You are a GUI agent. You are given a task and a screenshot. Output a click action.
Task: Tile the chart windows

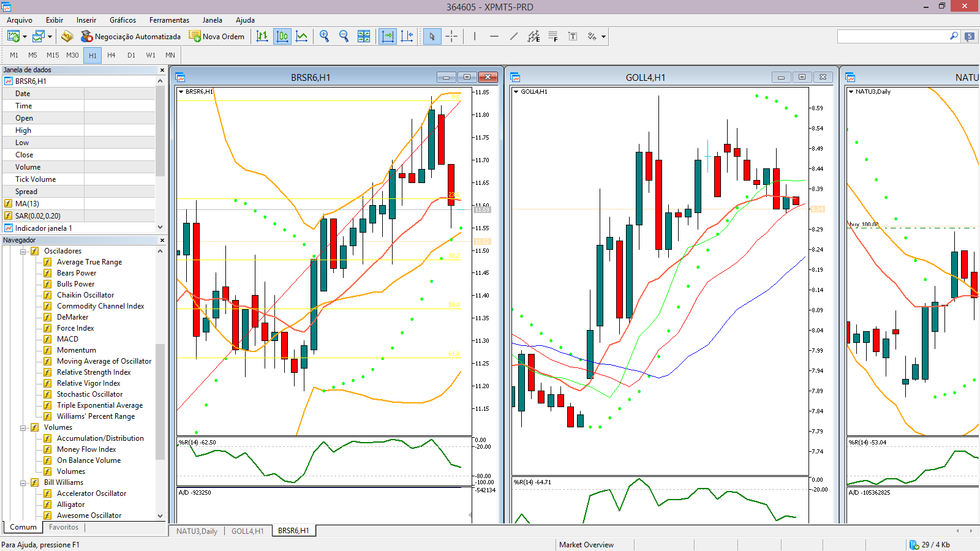[363, 36]
